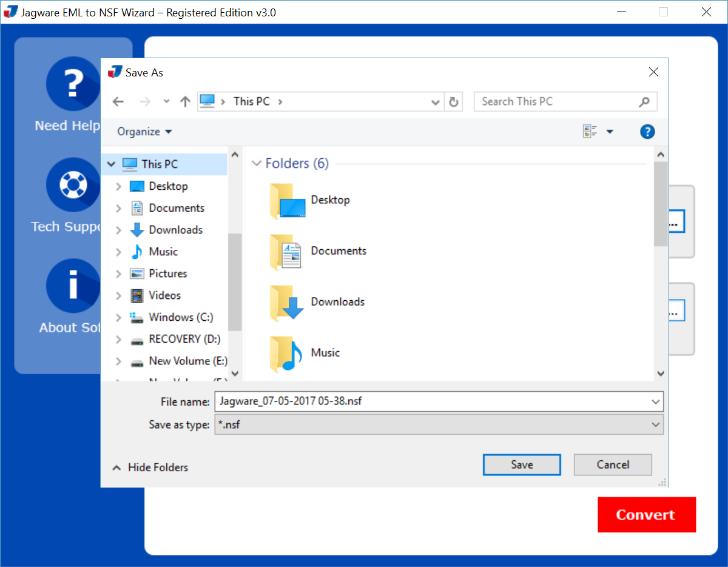
Task: Expand the Desktop tree node
Action: [x=118, y=186]
